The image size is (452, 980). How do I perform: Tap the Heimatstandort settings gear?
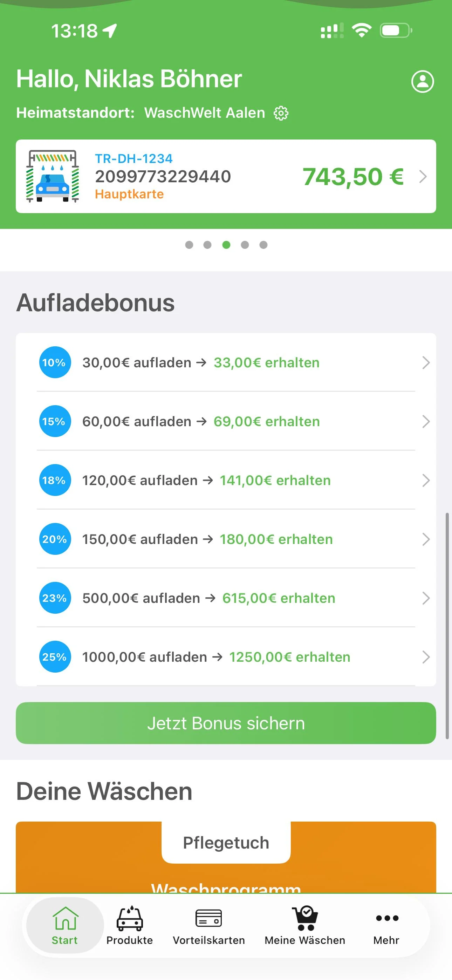[281, 113]
